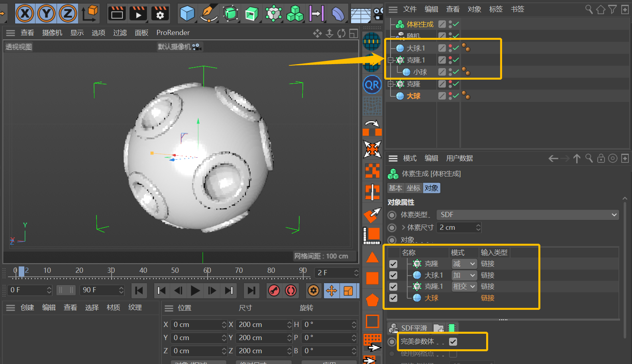This screenshot has height=364, width=632.
Task: Click the position X 0 cm field
Action: [x=198, y=325]
